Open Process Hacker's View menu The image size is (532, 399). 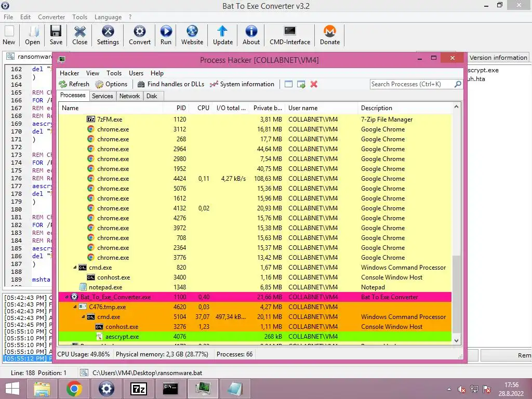[x=92, y=73]
